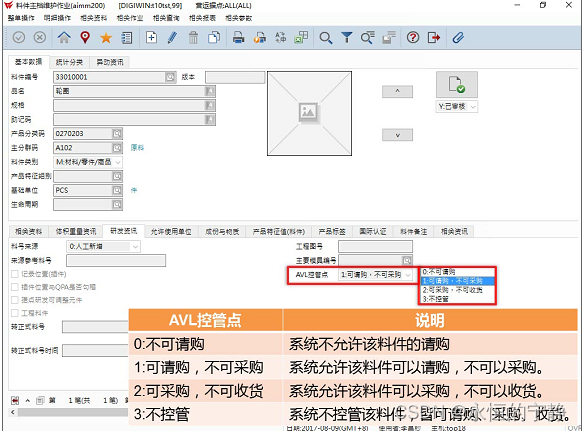Jump to first record navigation icon
Viewport: 582px width, 431px height.
pos(15,401)
